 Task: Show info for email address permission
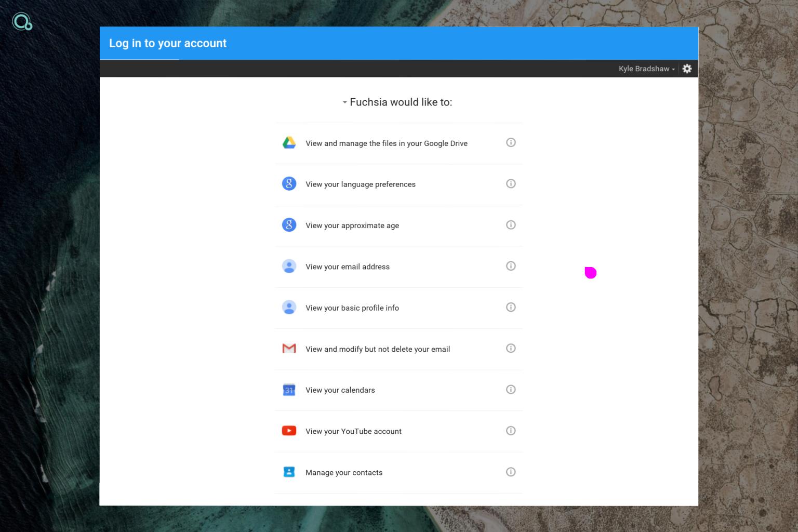(511, 266)
